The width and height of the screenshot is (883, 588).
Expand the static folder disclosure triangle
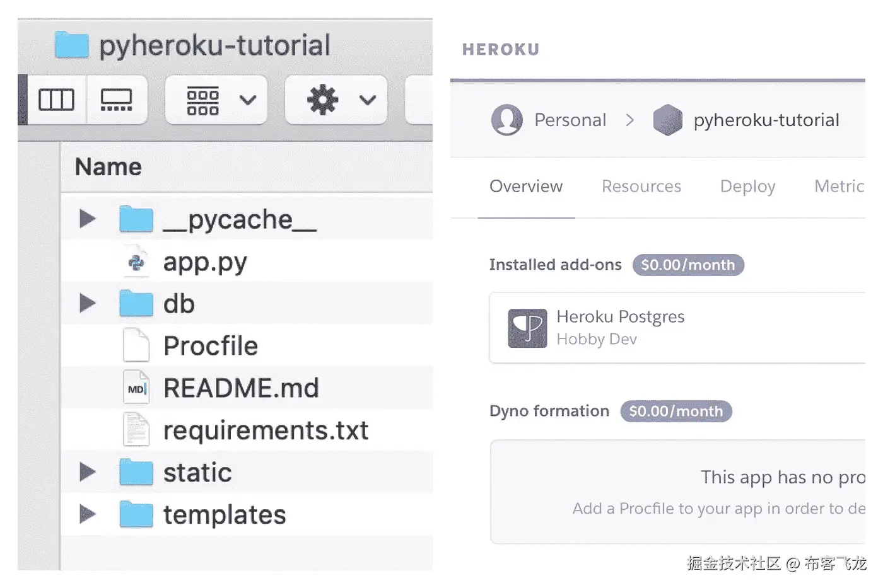[88, 472]
